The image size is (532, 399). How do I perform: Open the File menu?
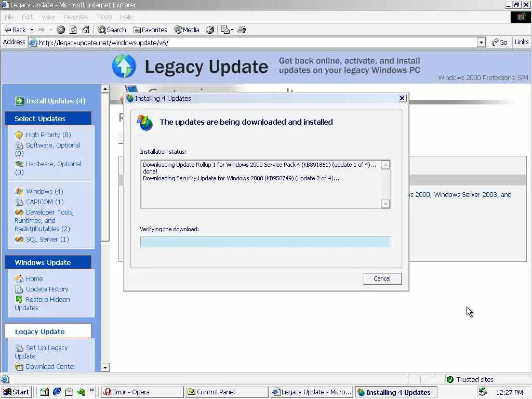pyautogui.click(x=9, y=17)
